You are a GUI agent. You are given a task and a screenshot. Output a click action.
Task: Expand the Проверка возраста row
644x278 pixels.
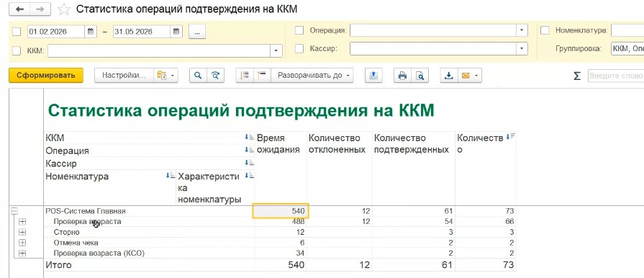tap(22, 222)
